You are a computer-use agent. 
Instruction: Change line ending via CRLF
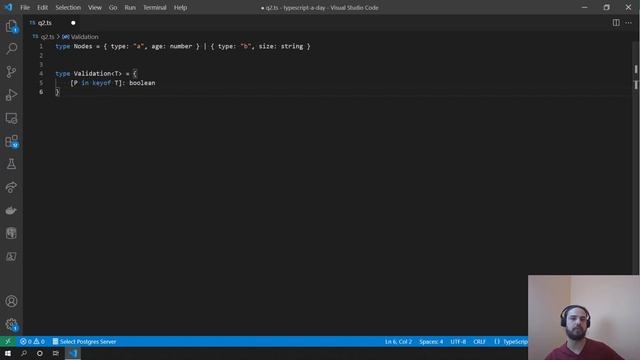tap(479, 342)
